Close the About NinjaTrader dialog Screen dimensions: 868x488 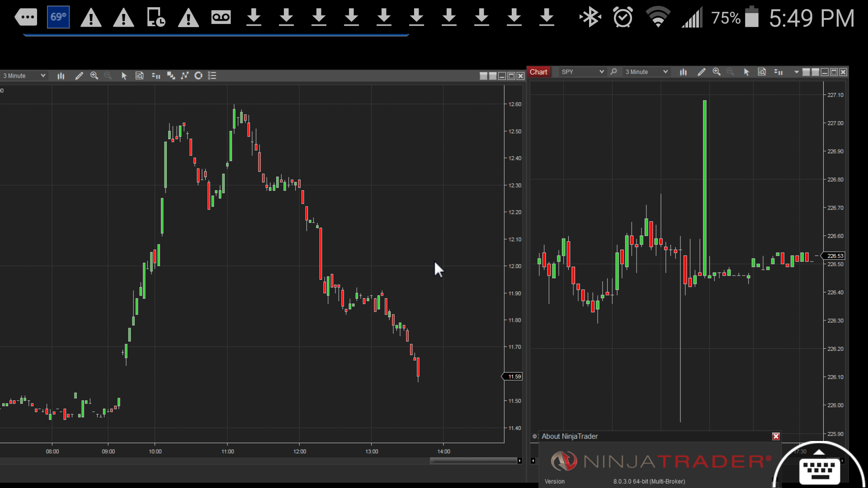click(x=776, y=436)
